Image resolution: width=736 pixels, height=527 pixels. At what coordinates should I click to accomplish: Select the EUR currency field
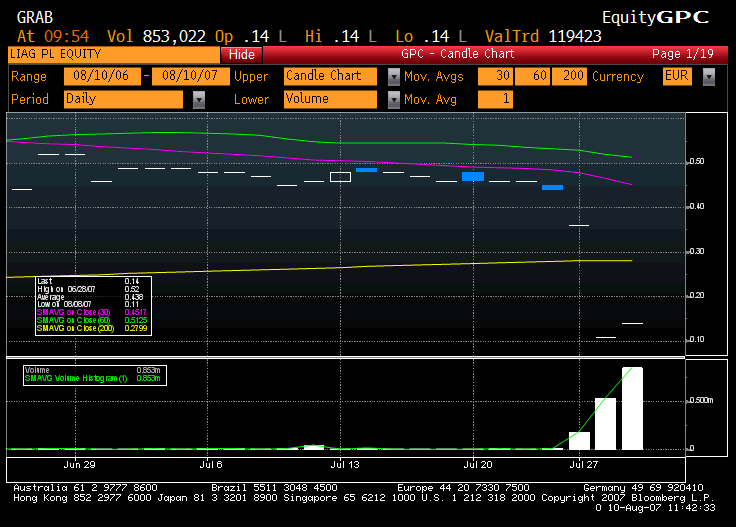(x=677, y=76)
